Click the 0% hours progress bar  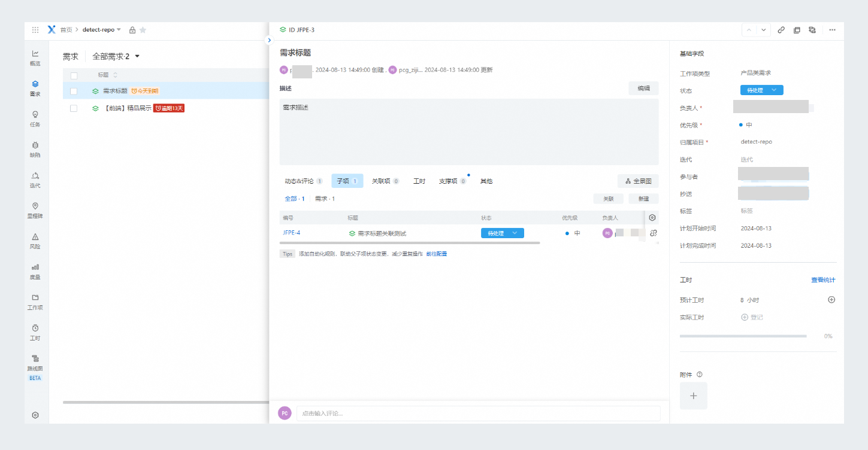743,336
